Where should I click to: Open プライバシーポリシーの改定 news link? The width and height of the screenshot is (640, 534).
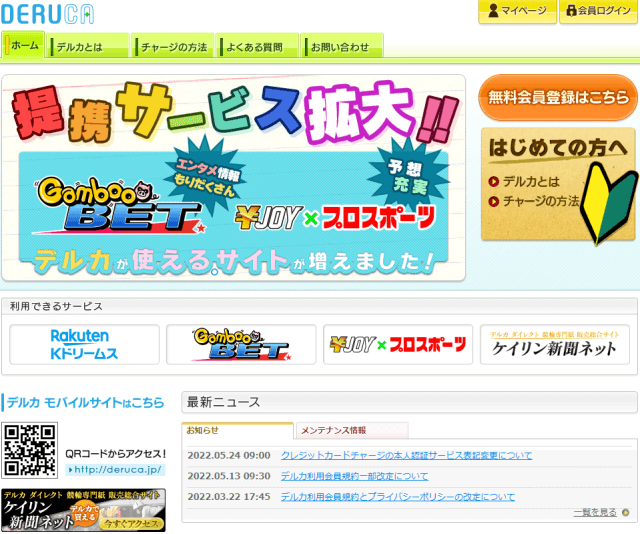point(398,497)
